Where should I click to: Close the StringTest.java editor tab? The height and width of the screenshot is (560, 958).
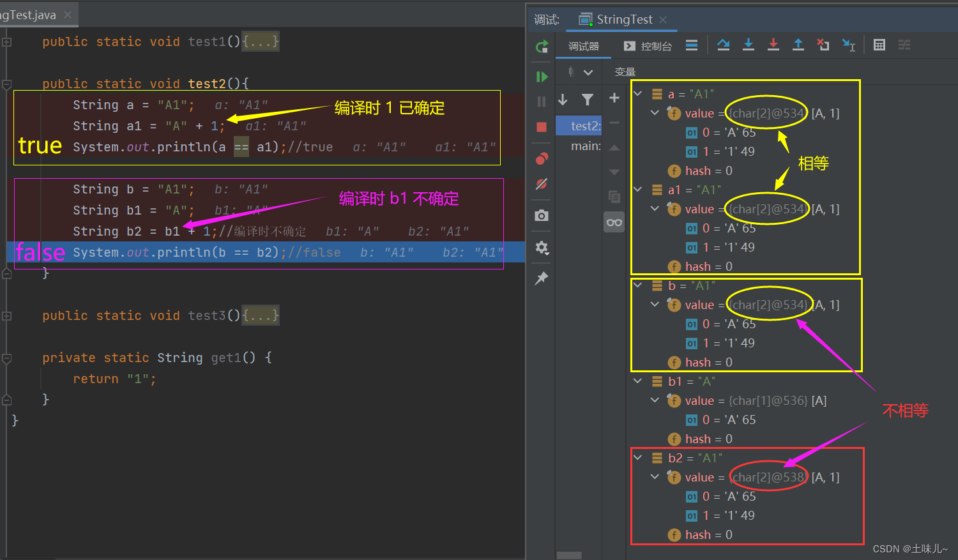pyautogui.click(x=68, y=15)
